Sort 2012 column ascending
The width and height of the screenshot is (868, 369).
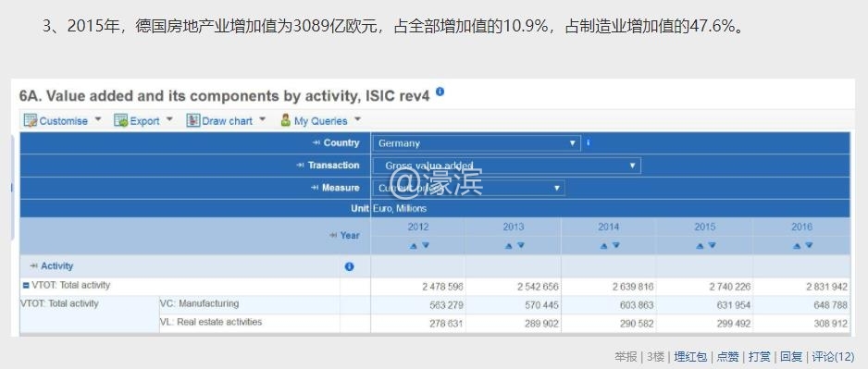(x=413, y=246)
